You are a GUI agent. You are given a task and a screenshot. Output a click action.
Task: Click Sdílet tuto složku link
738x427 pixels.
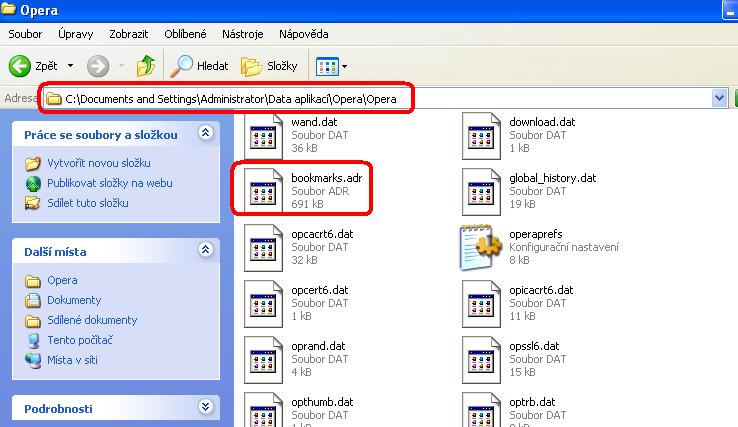click(x=88, y=203)
